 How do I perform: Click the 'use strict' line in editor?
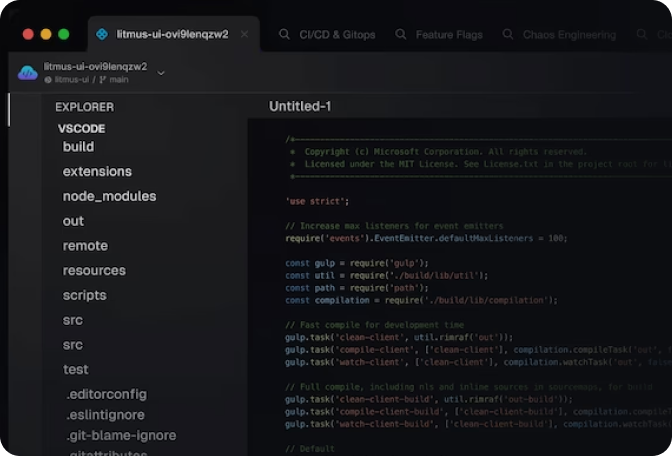click(x=317, y=201)
